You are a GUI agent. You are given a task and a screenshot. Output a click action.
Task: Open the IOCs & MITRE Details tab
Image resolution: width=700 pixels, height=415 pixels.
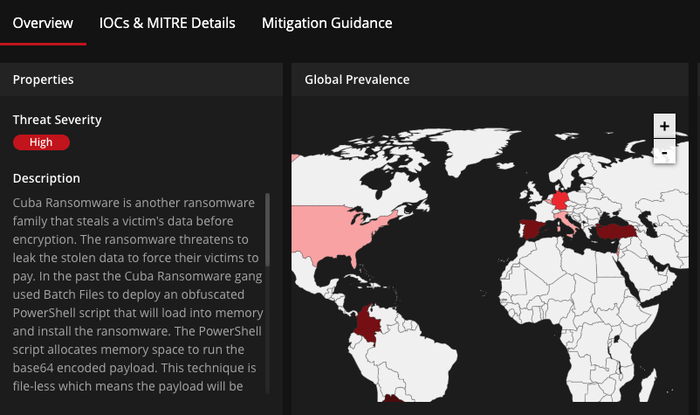tap(167, 23)
